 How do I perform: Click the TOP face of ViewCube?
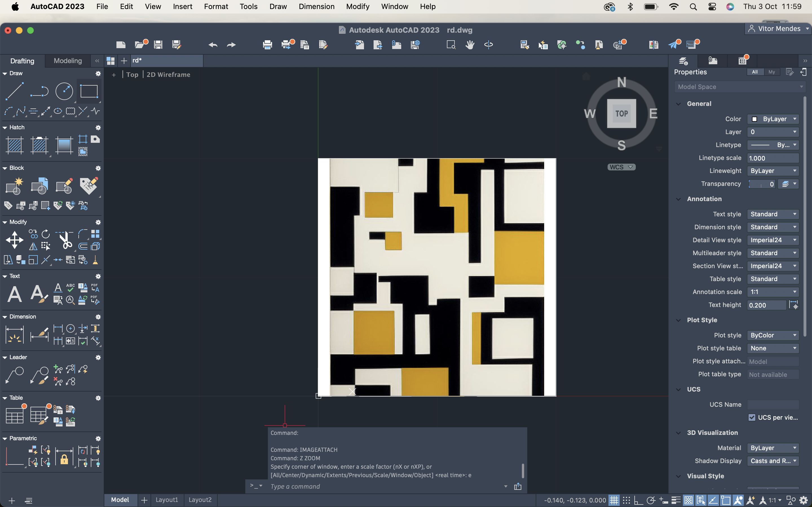621,114
